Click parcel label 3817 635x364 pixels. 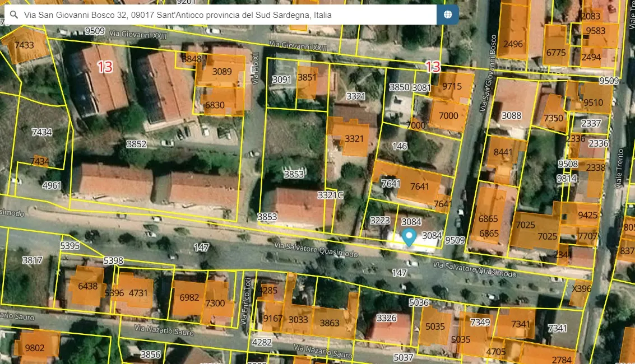tap(33, 260)
